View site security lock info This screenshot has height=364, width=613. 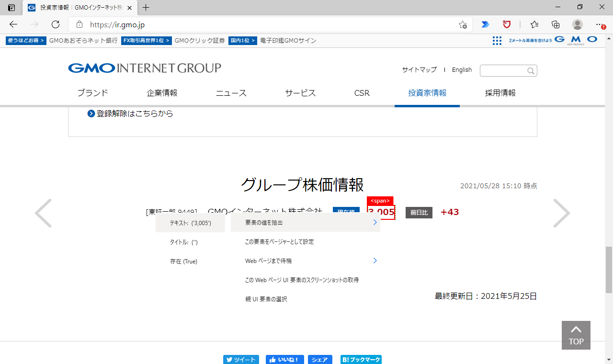coord(79,24)
